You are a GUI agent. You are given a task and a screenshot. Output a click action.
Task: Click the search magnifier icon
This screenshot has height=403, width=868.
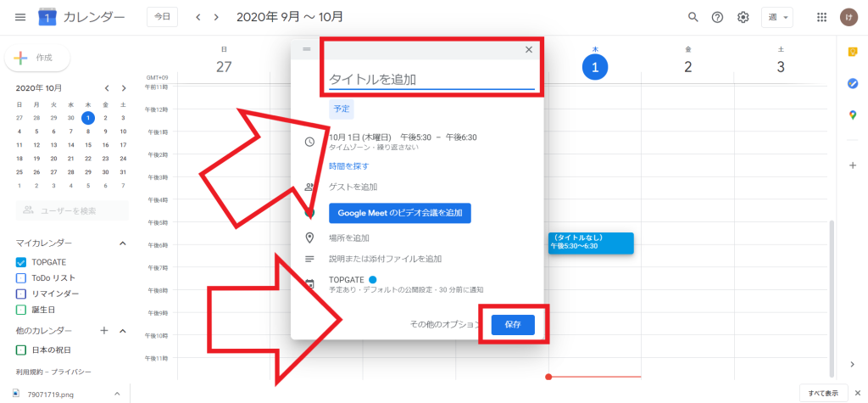(693, 17)
